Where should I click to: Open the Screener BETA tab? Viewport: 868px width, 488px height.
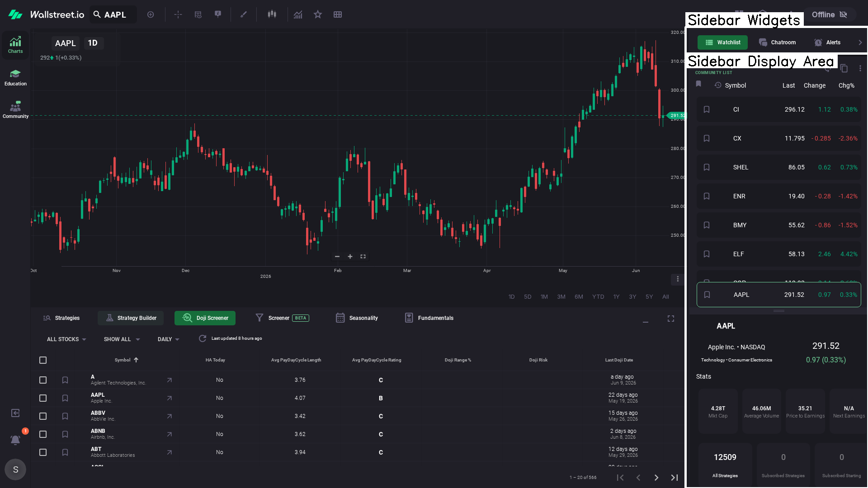[282, 318]
